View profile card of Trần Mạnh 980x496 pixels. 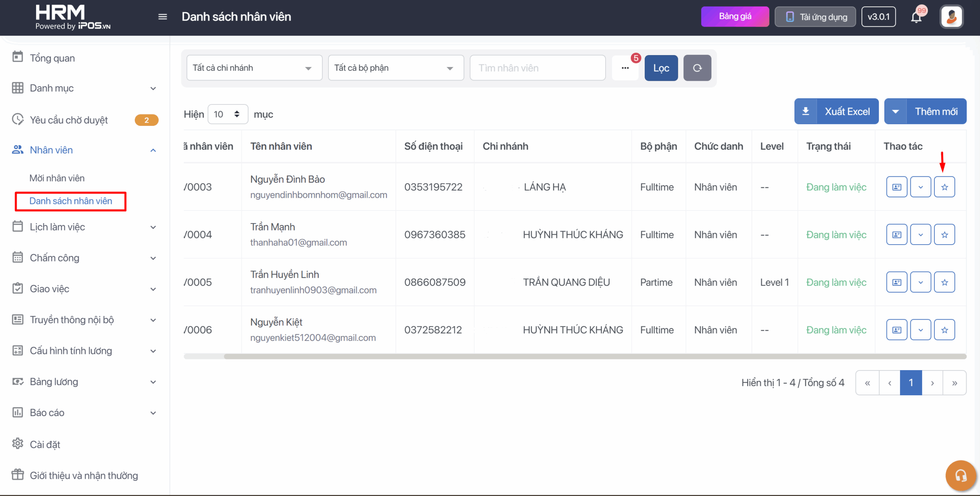click(x=897, y=235)
